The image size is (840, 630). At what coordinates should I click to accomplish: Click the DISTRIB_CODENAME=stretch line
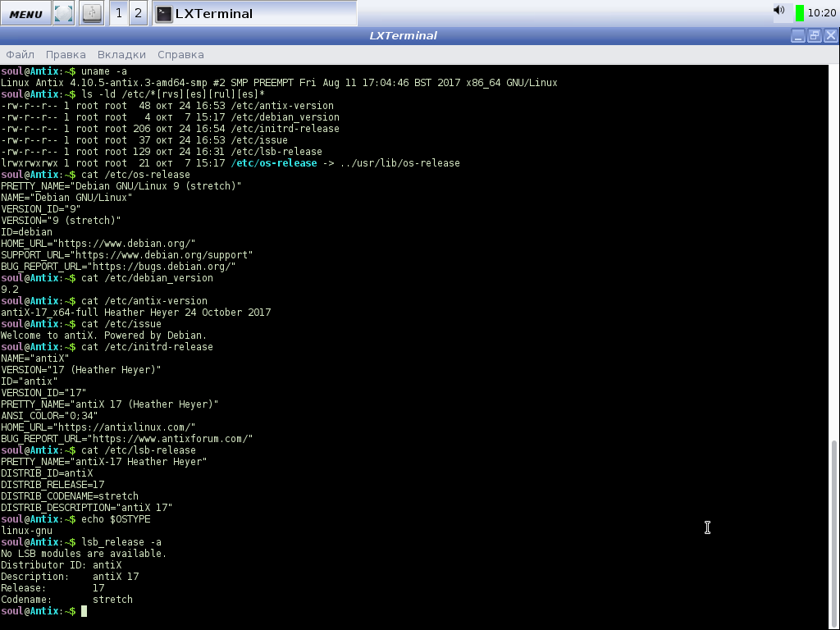point(69,496)
